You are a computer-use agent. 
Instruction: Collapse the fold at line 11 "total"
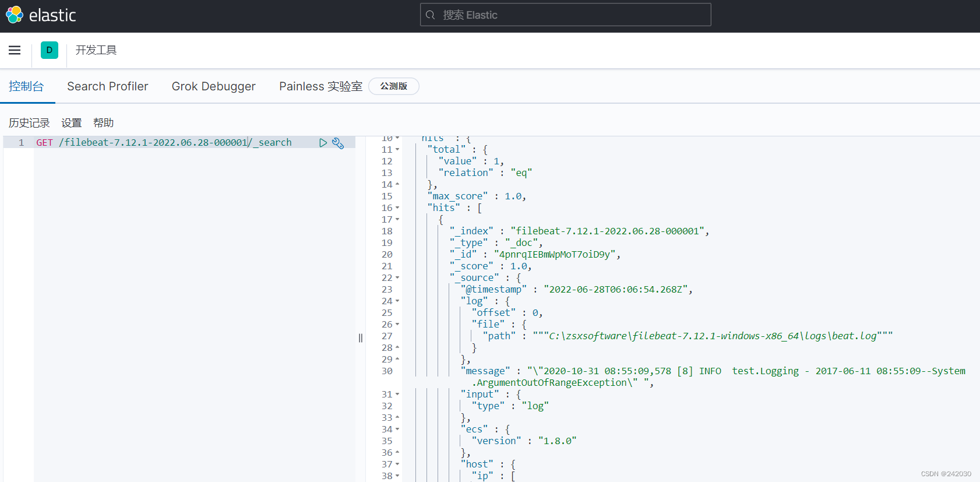pyautogui.click(x=397, y=150)
